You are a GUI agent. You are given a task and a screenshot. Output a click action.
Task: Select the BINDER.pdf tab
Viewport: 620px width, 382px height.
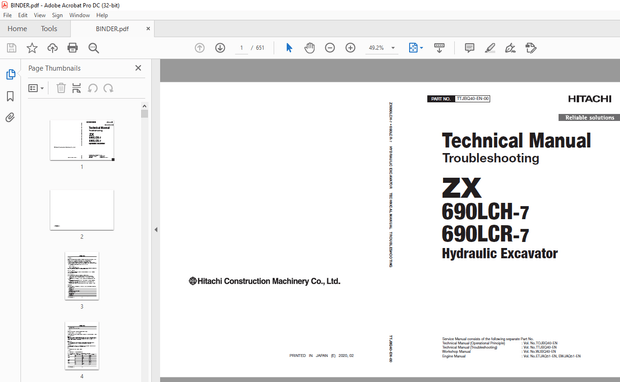point(112,29)
